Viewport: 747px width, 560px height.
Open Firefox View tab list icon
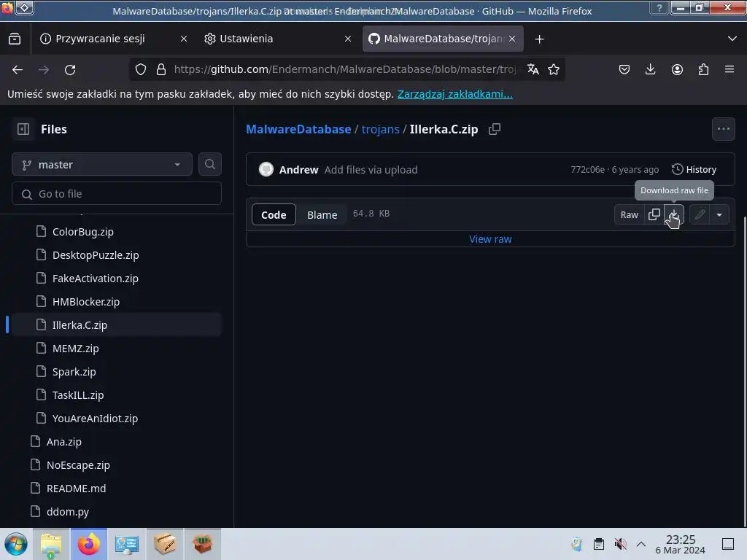[x=15, y=39]
